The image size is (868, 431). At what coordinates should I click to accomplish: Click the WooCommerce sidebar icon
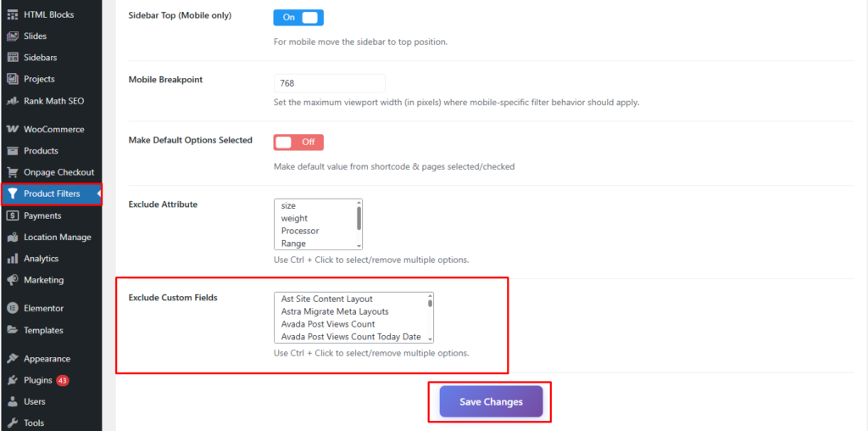(x=13, y=129)
